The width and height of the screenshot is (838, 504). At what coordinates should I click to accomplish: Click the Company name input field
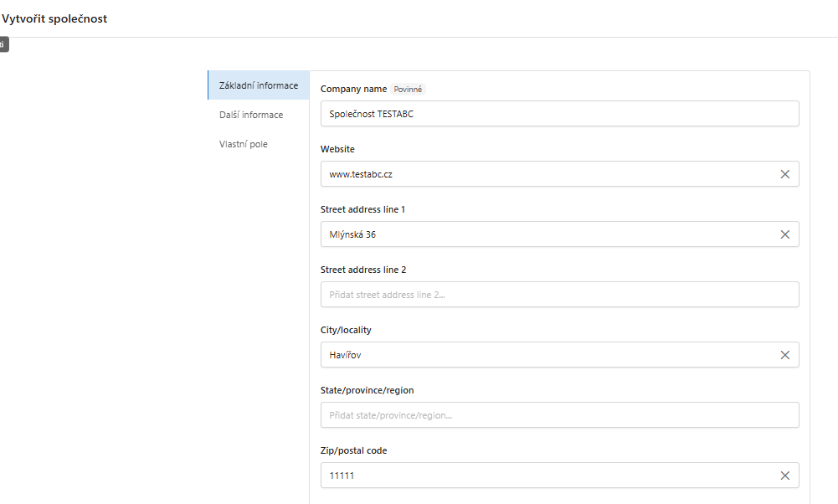click(x=559, y=114)
